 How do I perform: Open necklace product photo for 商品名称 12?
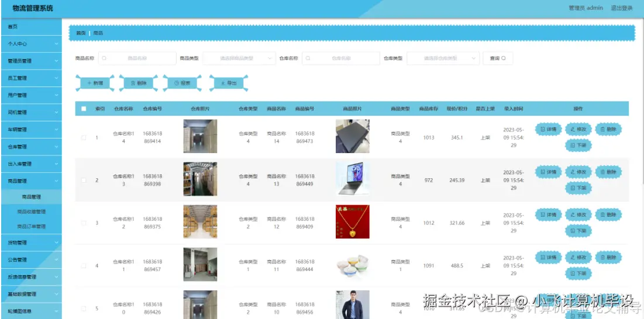[x=352, y=222]
